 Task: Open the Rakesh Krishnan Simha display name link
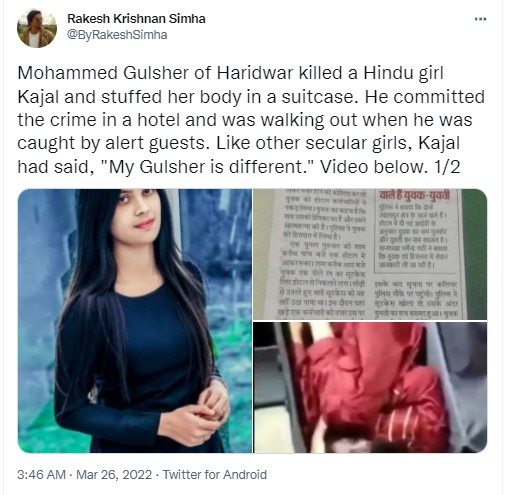[136, 19]
